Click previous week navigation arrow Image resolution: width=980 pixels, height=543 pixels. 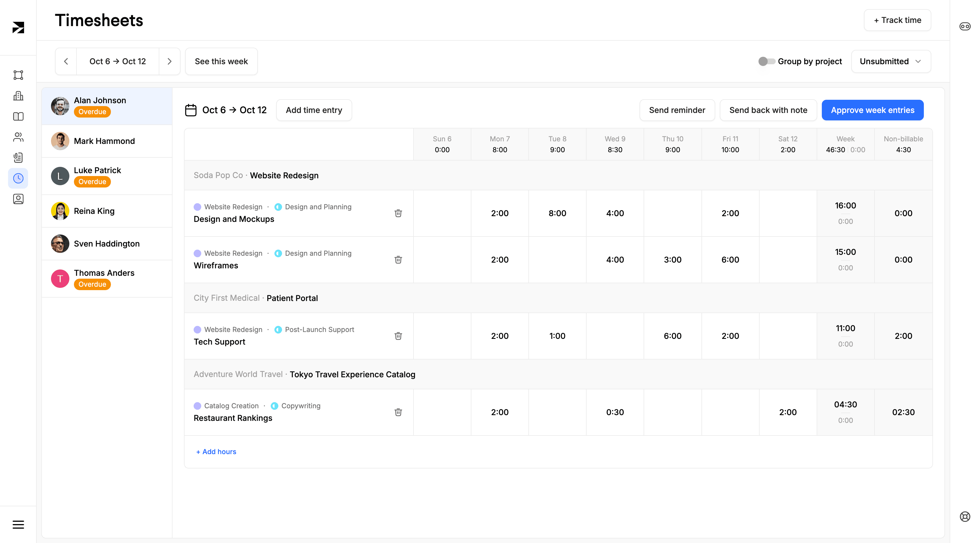click(66, 61)
